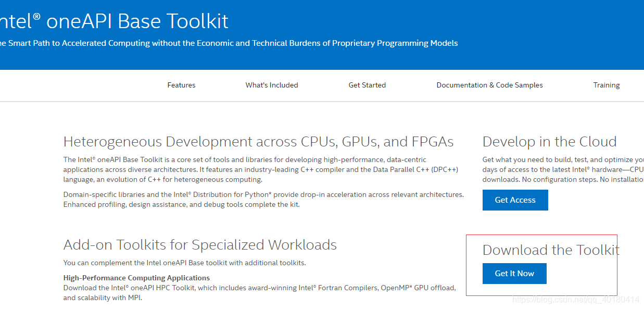This screenshot has height=309, width=644.
Task: Go to the Get Started tab
Action: pos(367,85)
